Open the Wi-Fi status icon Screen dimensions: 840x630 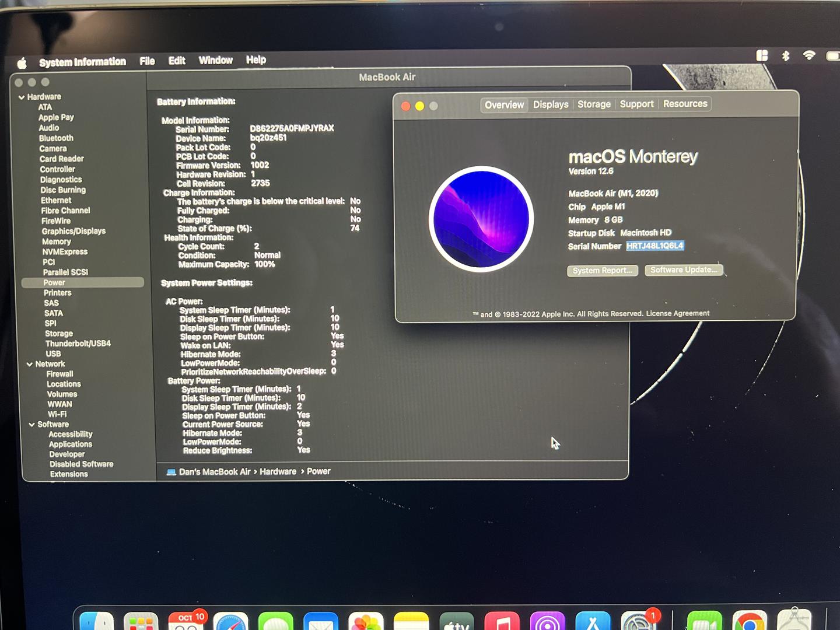point(809,55)
